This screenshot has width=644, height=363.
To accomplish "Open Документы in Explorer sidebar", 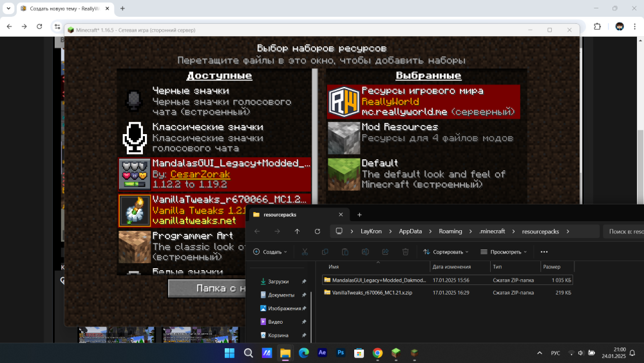I will [281, 295].
